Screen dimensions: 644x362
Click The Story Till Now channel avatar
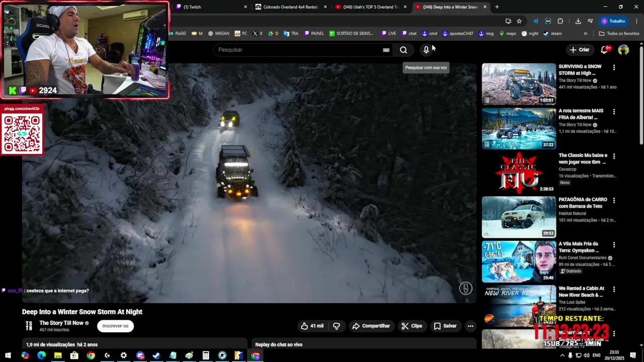click(x=29, y=326)
